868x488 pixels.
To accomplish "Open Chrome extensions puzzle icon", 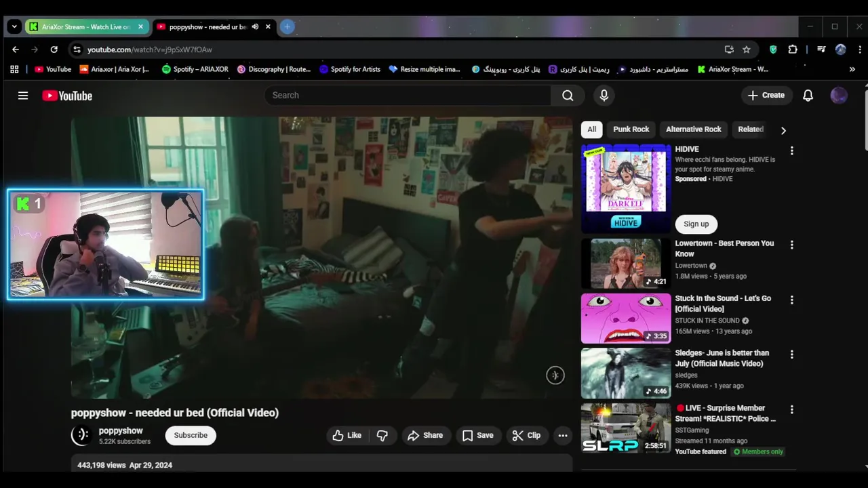I will (x=793, y=49).
